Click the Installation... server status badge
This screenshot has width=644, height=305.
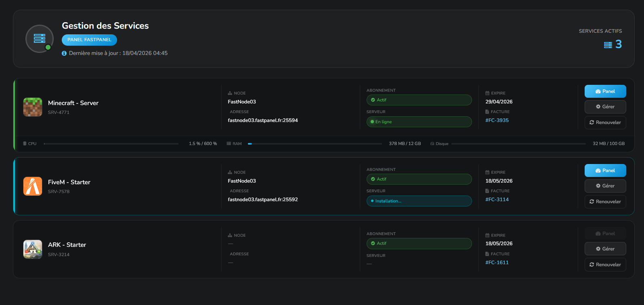pyautogui.click(x=419, y=201)
